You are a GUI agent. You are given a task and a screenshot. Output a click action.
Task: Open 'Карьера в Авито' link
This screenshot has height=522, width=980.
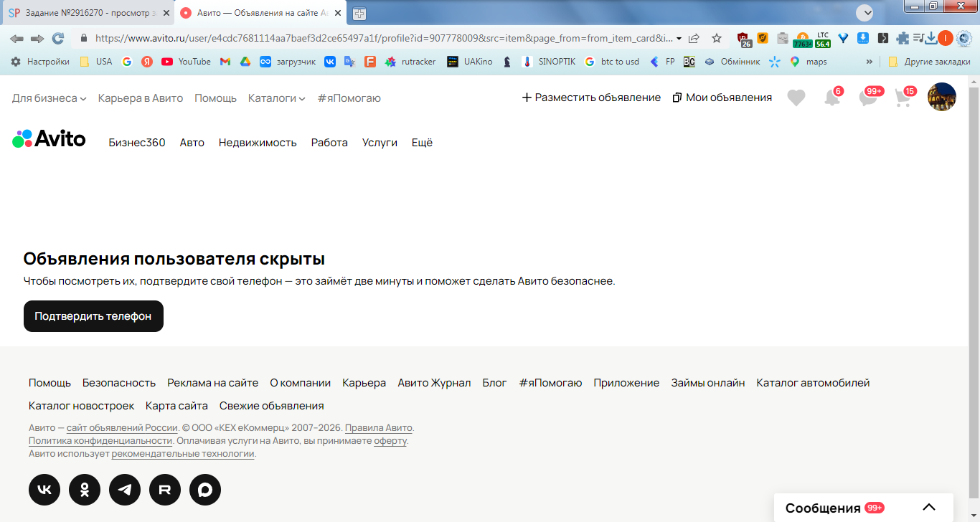(x=141, y=98)
